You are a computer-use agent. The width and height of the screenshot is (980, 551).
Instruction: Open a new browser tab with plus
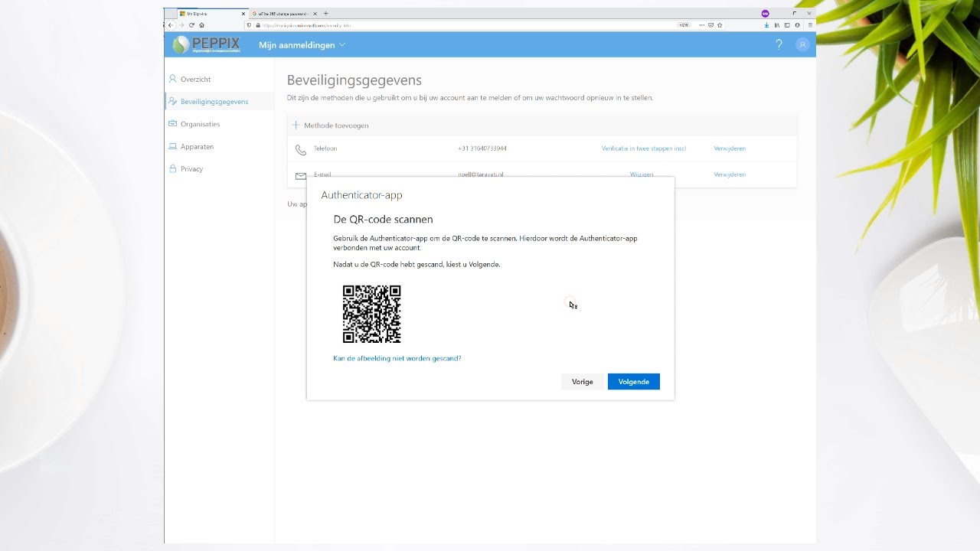(326, 13)
